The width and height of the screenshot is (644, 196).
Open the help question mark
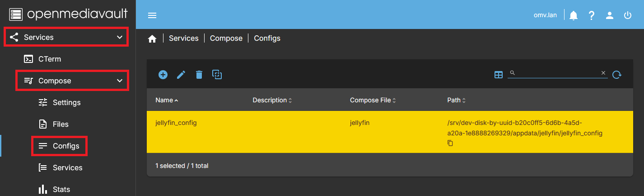pyautogui.click(x=592, y=15)
